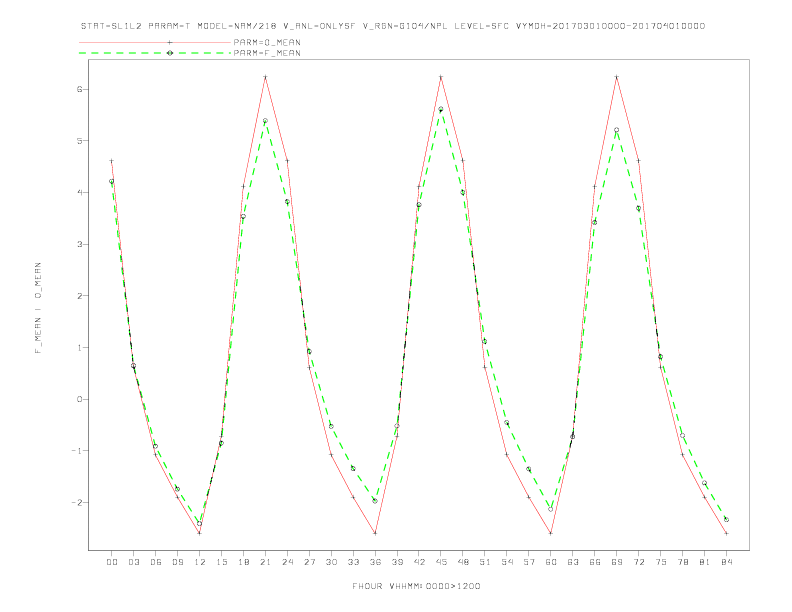Click x-axis tick label 36
Viewport: 792px width, 612px height.
[375, 562]
